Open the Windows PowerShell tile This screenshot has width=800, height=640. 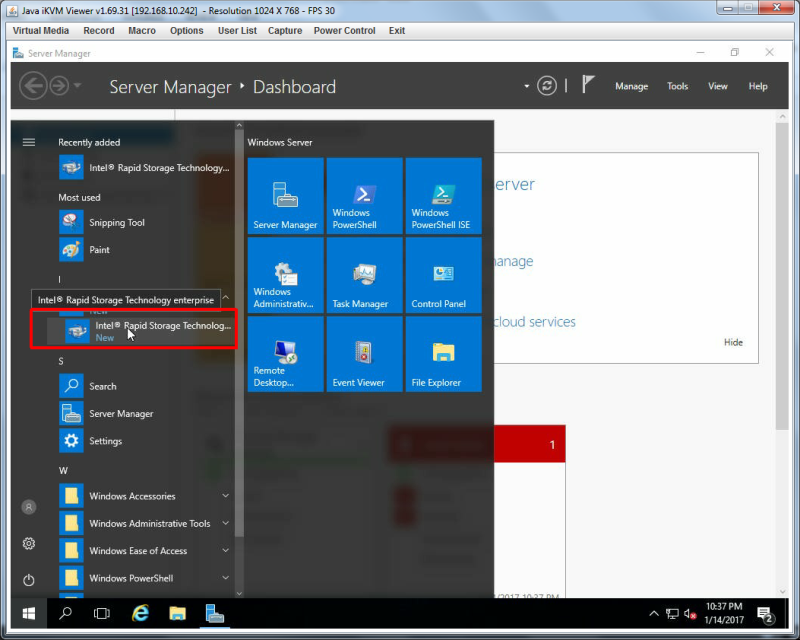coord(364,196)
